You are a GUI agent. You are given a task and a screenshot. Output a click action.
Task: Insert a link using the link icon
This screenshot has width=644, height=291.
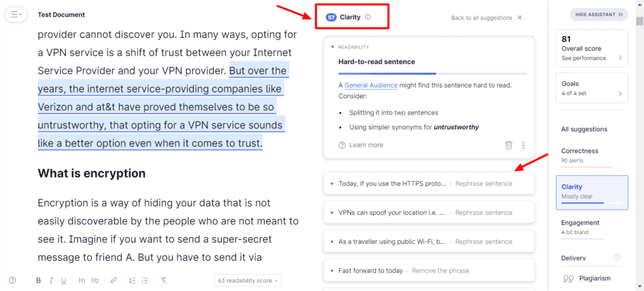tap(113, 280)
